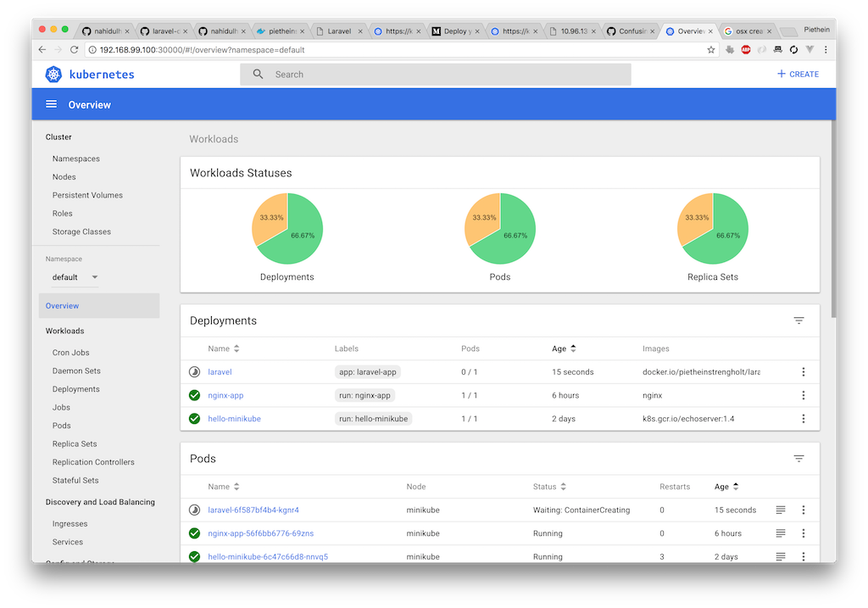Open filter for Pods card
The image size is (868, 608).
point(798,459)
